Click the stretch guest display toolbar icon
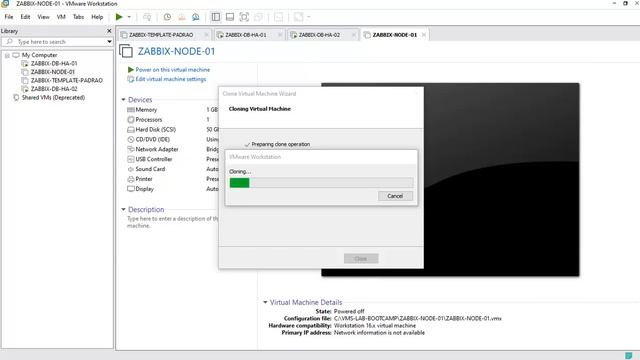 pyautogui.click(x=299, y=17)
